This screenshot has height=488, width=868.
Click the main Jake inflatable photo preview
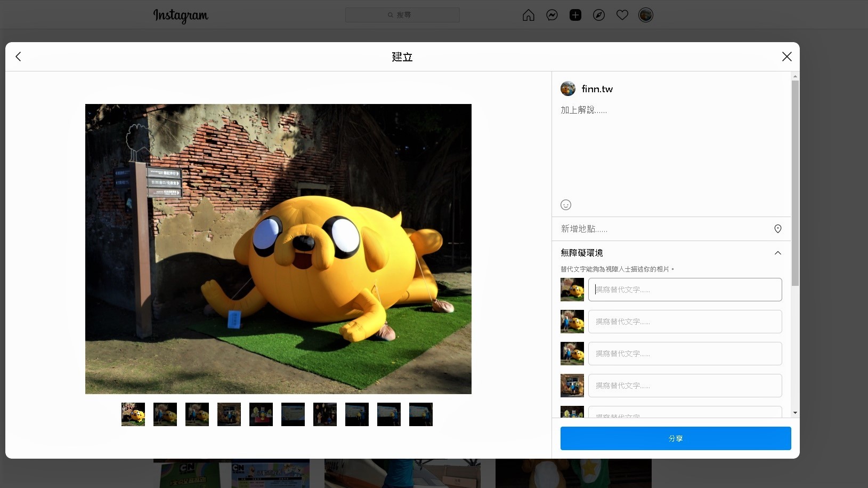coord(278,249)
